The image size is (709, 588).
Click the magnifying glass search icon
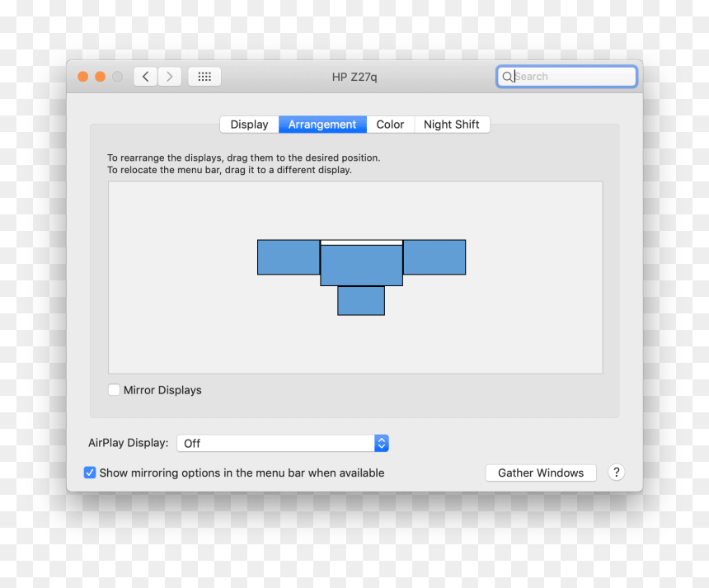click(507, 77)
